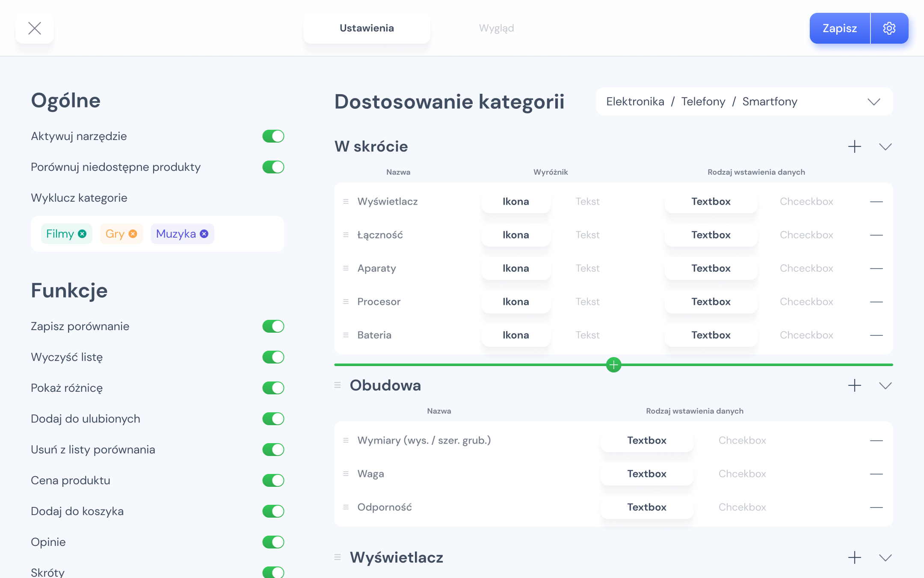Click drag handle next to Obudowa heading

pyautogui.click(x=338, y=385)
